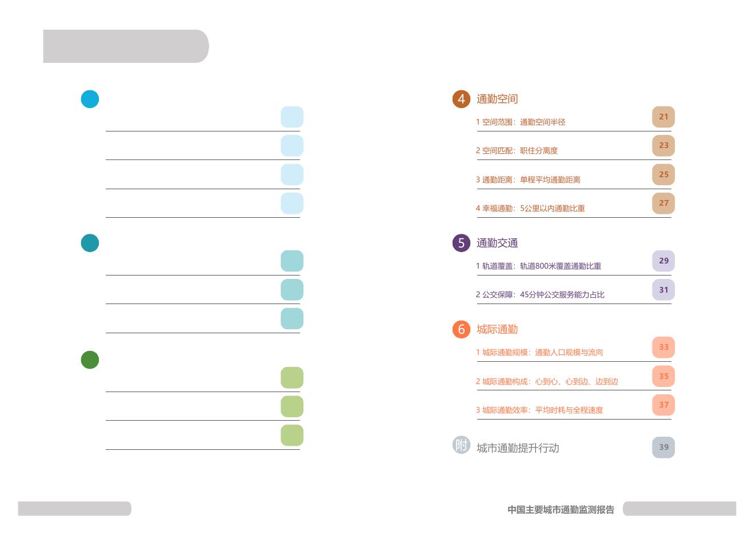
Task: Open 城市通勤提升行动 appendix entry
Action: [x=518, y=448]
